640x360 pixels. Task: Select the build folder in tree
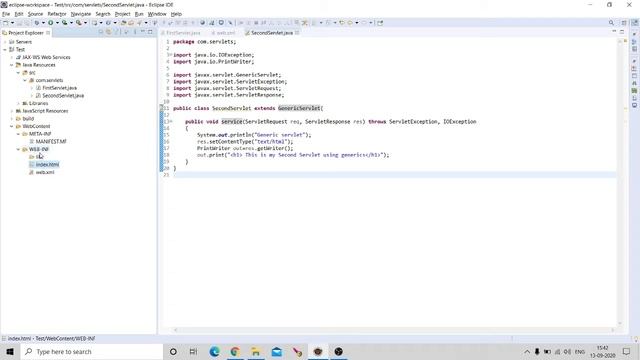[28, 119]
